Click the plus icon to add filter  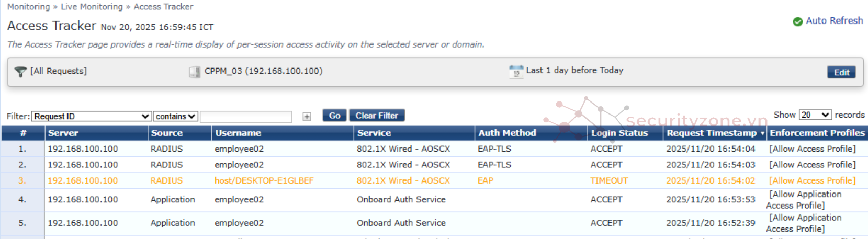click(x=307, y=117)
